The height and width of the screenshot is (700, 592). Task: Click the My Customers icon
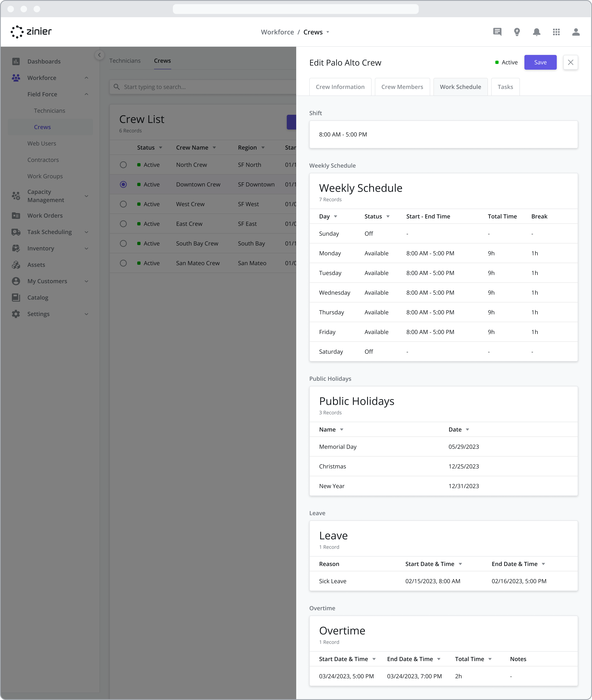(x=16, y=281)
